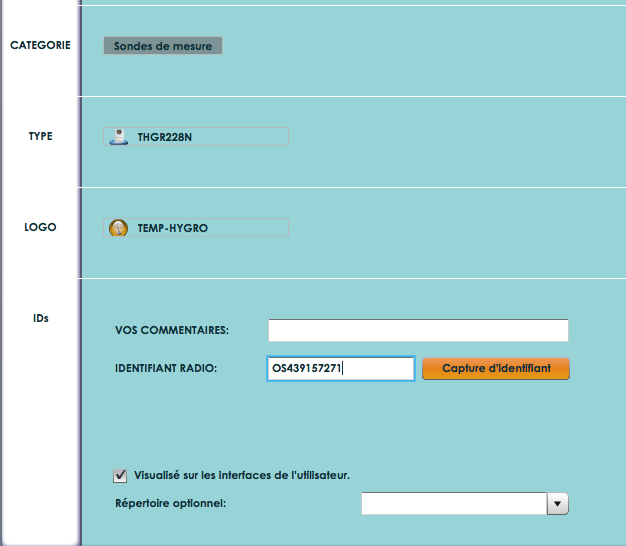Click the THGR228N name text
Screen dimensions: 626x546
pyautogui.click(x=164, y=137)
